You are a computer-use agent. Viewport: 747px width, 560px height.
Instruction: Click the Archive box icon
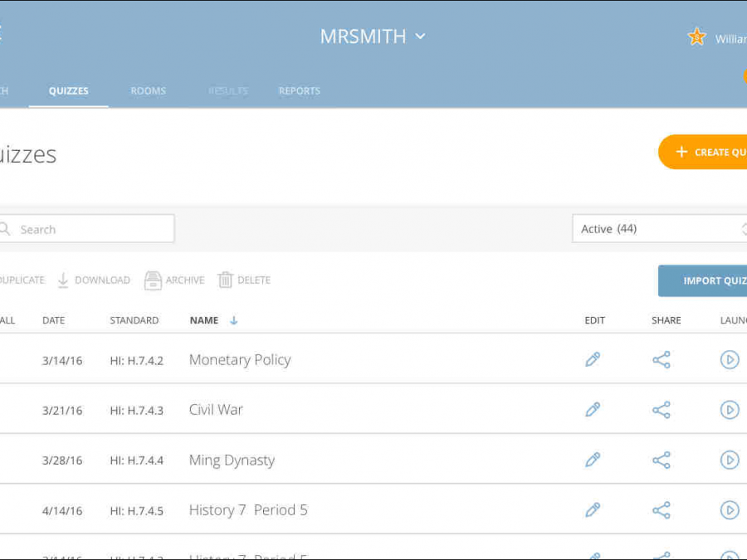[x=153, y=280]
